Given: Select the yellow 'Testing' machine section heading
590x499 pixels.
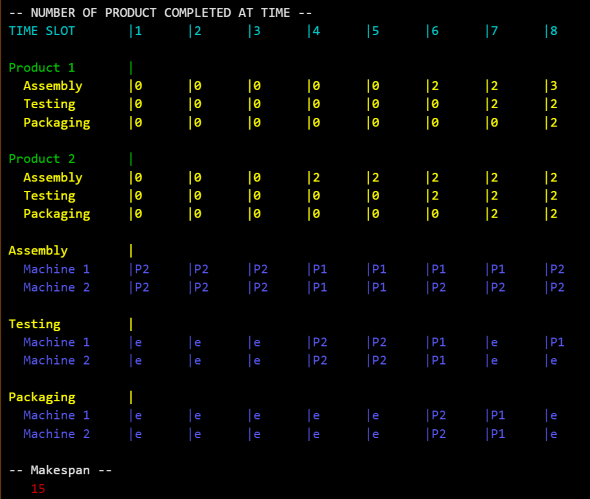Looking at the screenshot, I should pos(35,324).
